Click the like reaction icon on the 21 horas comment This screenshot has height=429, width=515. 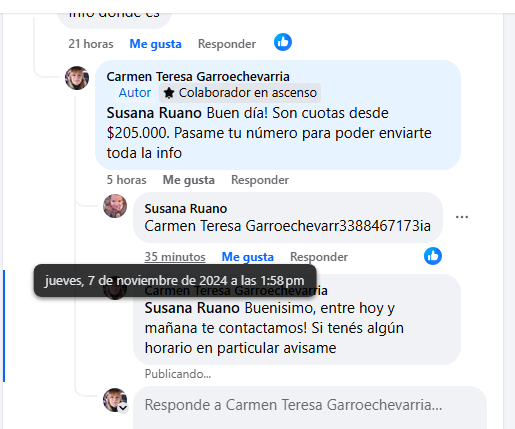coord(283,42)
